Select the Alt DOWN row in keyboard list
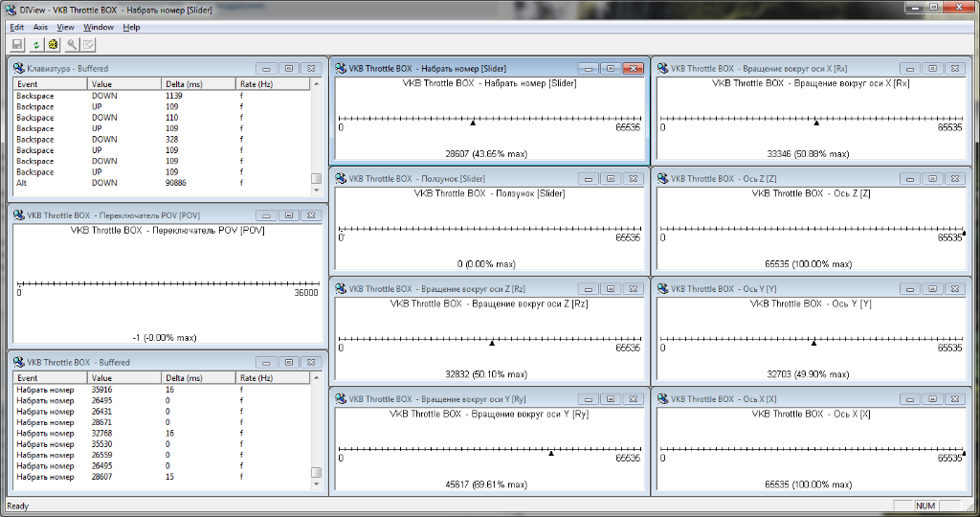This screenshot has height=517, width=980. pos(162,183)
